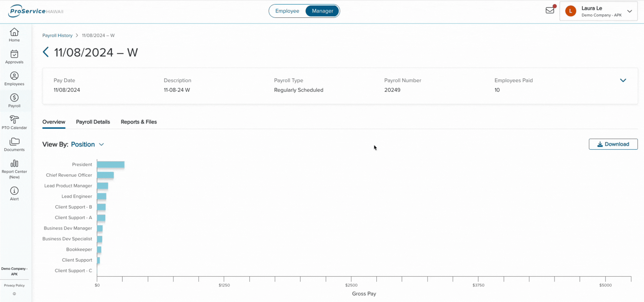This screenshot has height=302, width=644.
Task: Click the Description value 11-08-24 W
Action: pyautogui.click(x=177, y=90)
